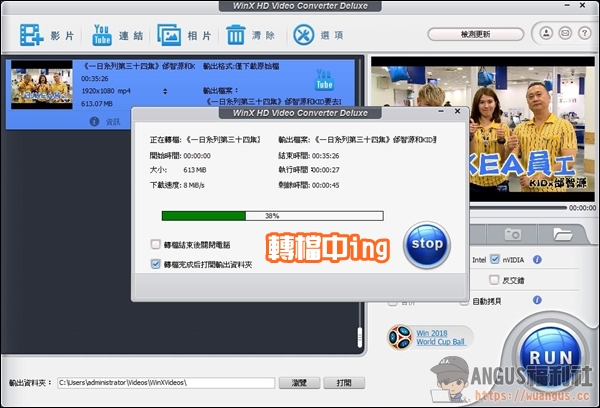Image resolution: width=600 pixels, height=408 pixels.
Task: Minimize the conversion progress dialog
Action: [441, 111]
